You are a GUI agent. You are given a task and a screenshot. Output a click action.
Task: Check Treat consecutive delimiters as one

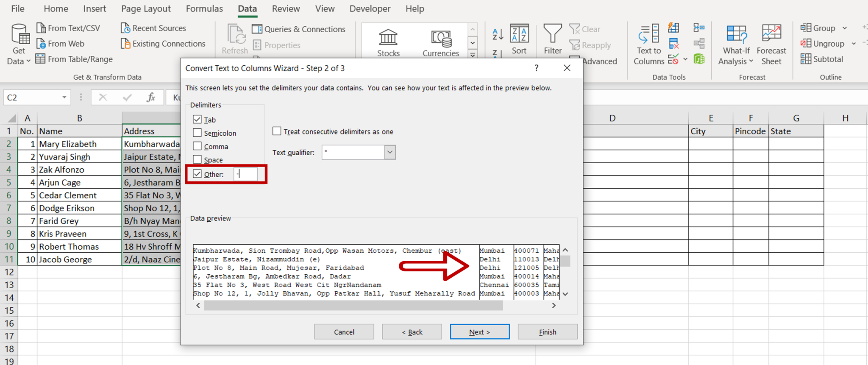[x=277, y=131]
